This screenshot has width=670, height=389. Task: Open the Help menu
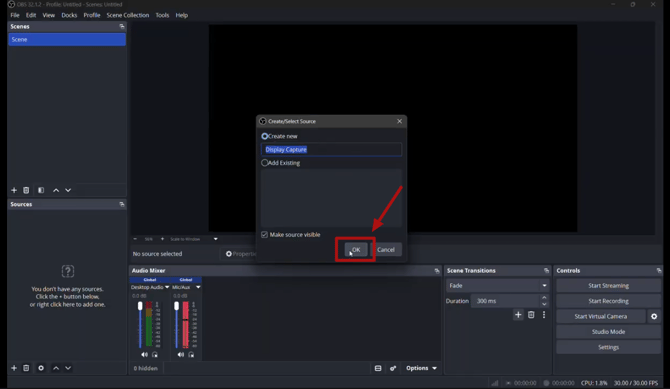182,15
